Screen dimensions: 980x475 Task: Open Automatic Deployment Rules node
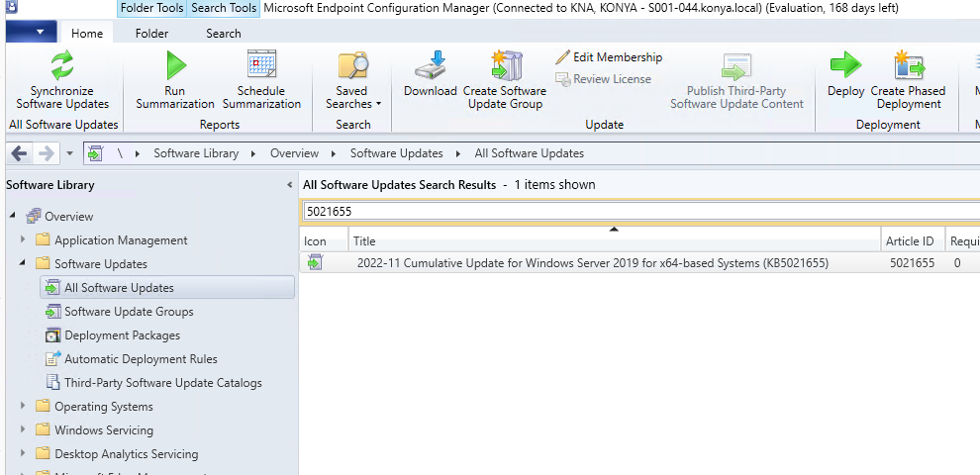pyautogui.click(x=141, y=359)
